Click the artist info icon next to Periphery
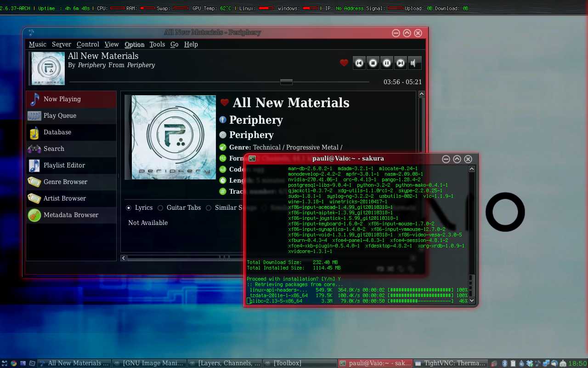Viewport: 588px width, 368px height. [x=223, y=120]
